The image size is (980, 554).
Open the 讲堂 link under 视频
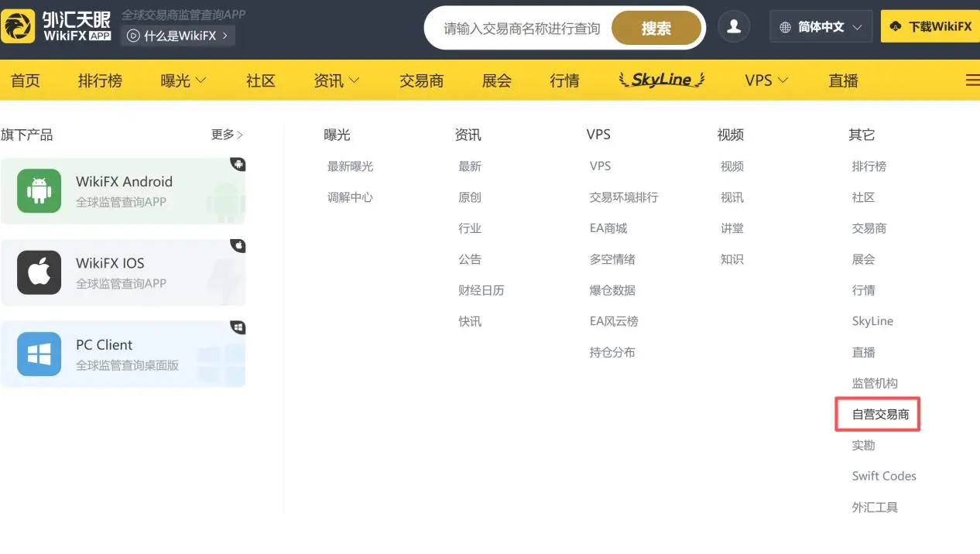[x=732, y=228]
